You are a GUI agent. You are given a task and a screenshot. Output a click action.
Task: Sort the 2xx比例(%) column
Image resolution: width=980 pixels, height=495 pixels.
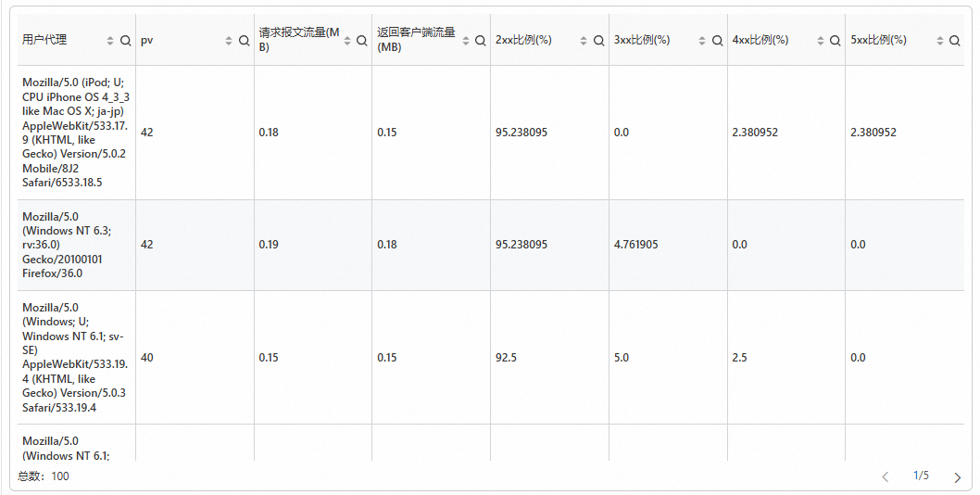coord(584,41)
